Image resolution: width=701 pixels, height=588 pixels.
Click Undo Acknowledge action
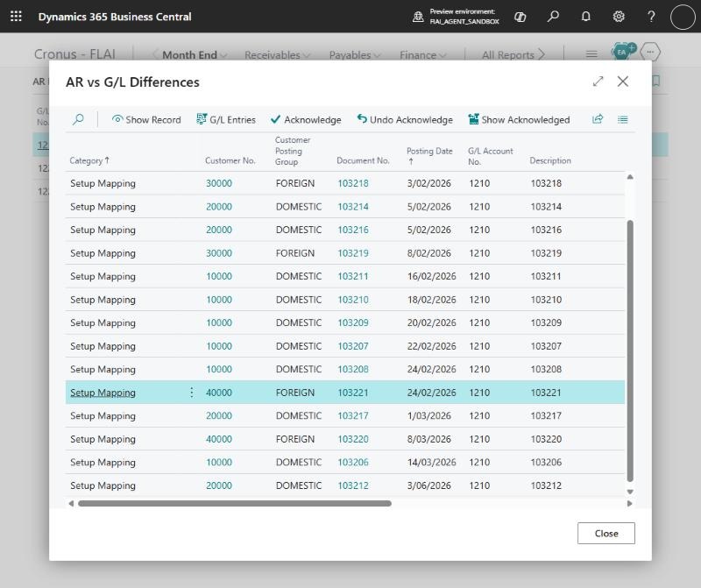pos(405,120)
